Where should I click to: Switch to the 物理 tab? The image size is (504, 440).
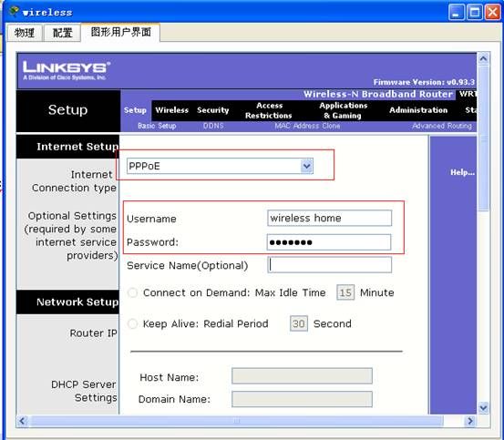pos(25,33)
